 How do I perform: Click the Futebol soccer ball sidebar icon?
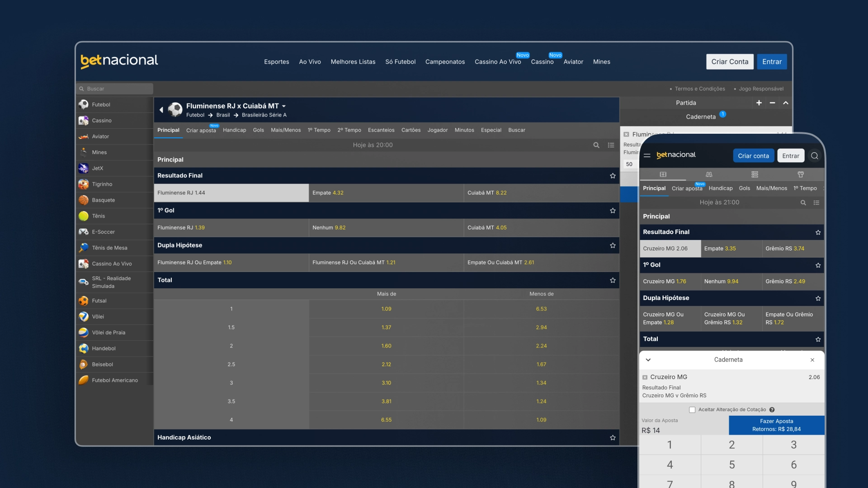tap(84, 104)
